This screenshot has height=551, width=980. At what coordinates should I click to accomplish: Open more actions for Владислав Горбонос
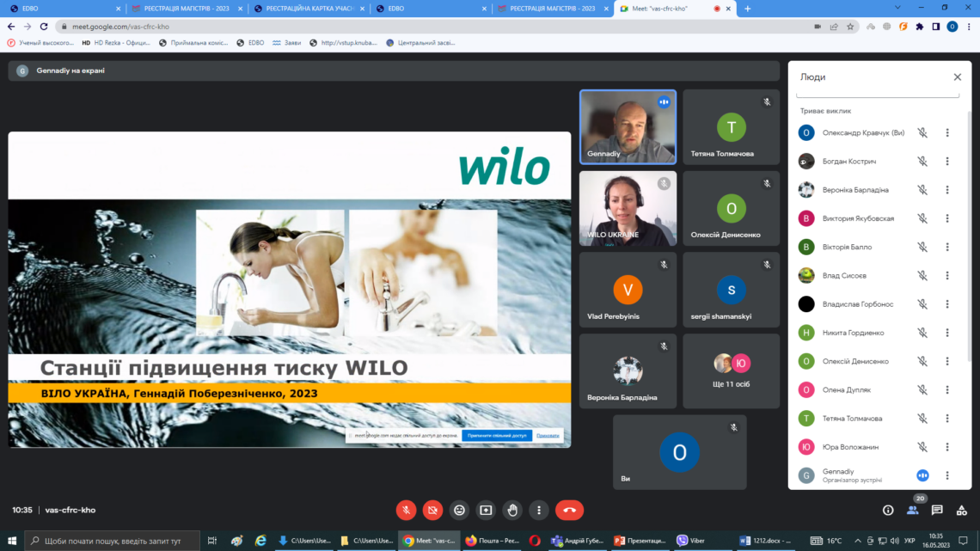[947, 304]
